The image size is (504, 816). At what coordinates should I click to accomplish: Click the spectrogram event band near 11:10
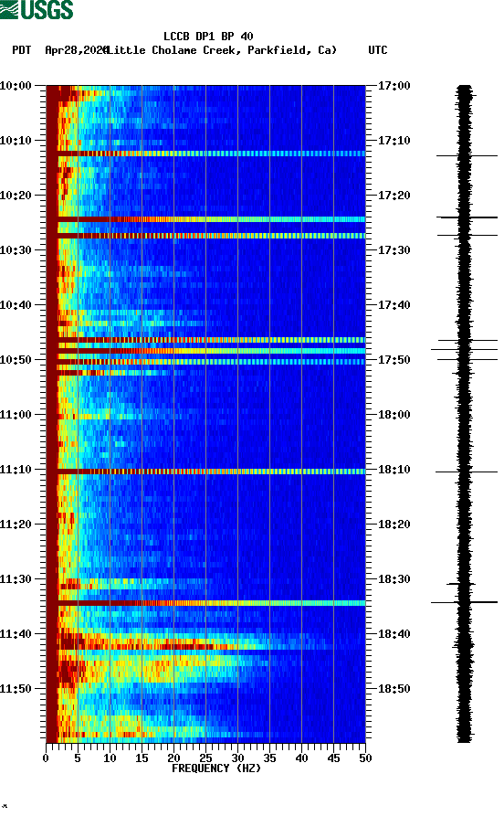point(206,472)
